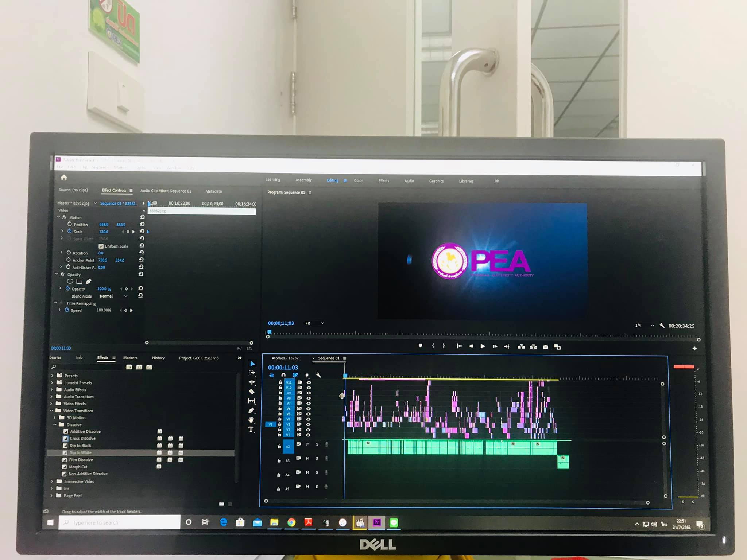Open Program monitor settings wrench
Screen dimensions: 747x560
click(x=662, y=326)
